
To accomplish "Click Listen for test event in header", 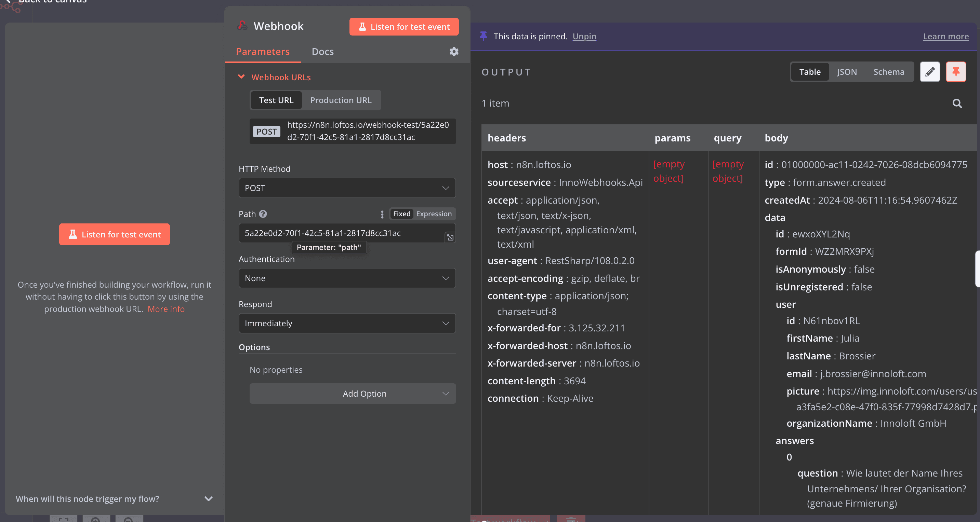I will click(x=403, y=27).
